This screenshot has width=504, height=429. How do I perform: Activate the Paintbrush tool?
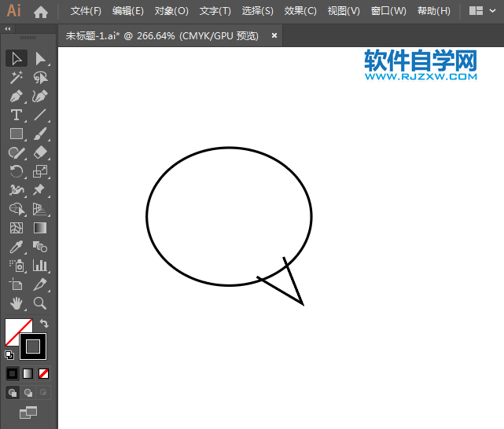[40, 134]
